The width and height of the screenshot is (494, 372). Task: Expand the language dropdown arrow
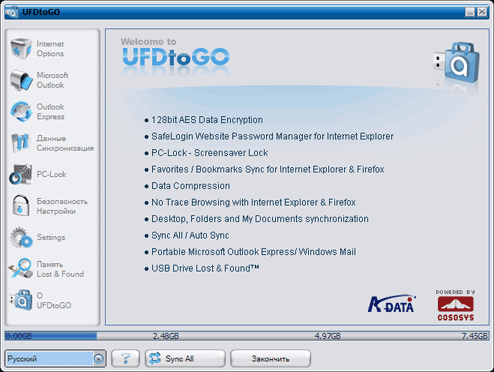(98, 359)
